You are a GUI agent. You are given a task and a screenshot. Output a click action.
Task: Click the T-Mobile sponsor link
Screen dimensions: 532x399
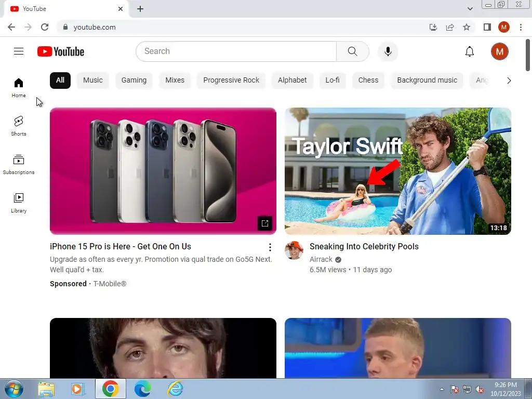pyautogui.click(x=110, y=284)
